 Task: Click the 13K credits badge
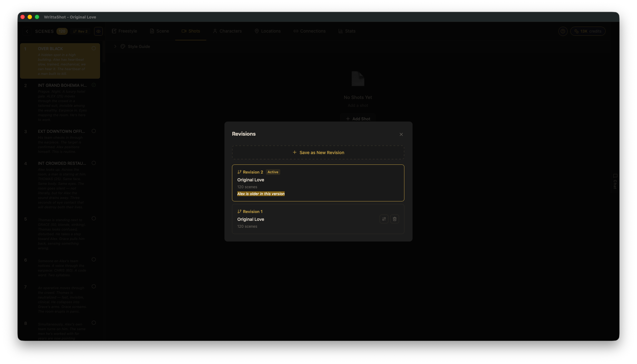click(x=587, y=31)
